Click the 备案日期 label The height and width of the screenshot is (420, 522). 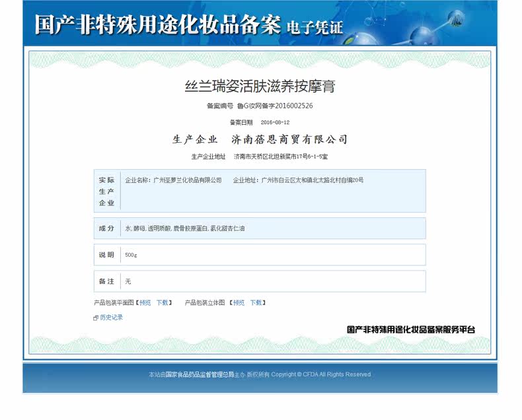click(241, 122)
